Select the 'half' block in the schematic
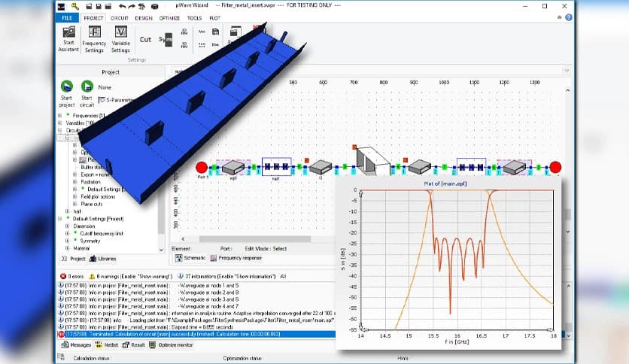 point(276,167)
